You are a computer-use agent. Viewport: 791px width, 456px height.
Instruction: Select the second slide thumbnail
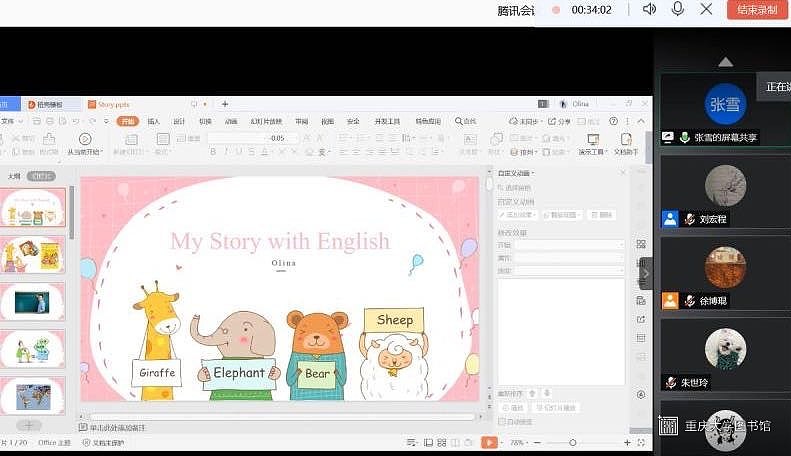(x=33, y=255)
